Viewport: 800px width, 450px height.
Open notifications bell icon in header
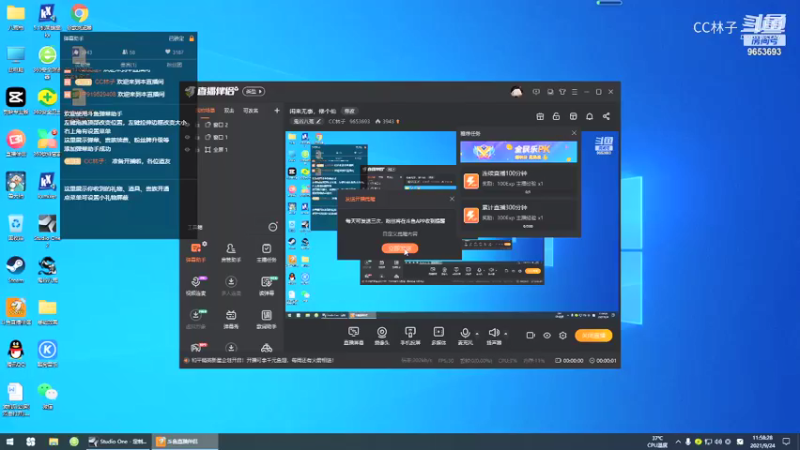tap(589, 116)
